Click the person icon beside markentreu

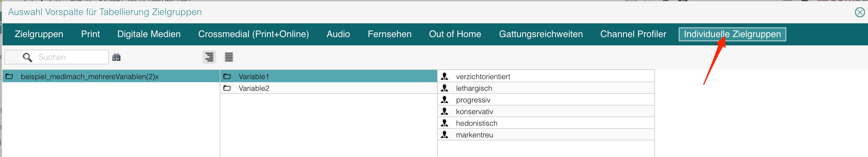pyautogui.click(x=444, y=135)
